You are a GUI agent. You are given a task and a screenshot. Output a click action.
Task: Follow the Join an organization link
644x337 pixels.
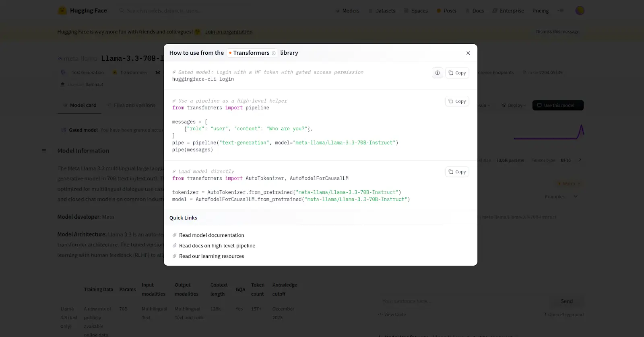229,32
